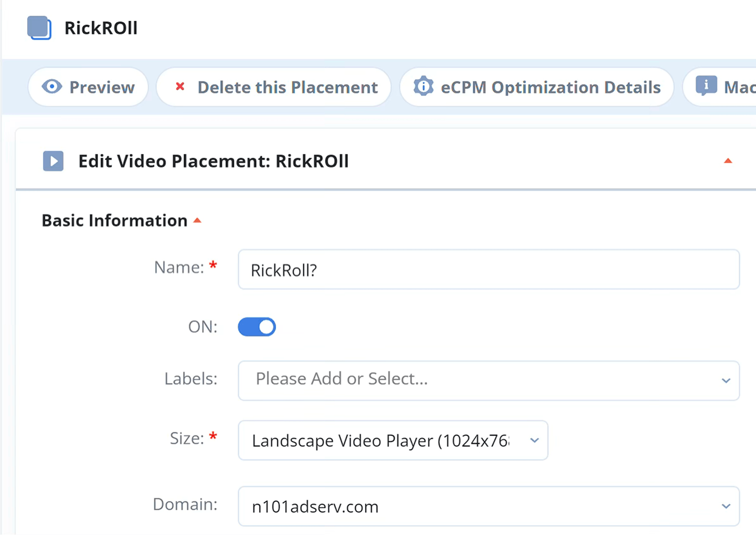Click the gear icon on eCPM Optimization Details
The width and height of the screenshot is (756, 535).
pyautogui.click(x=423, y=87)
